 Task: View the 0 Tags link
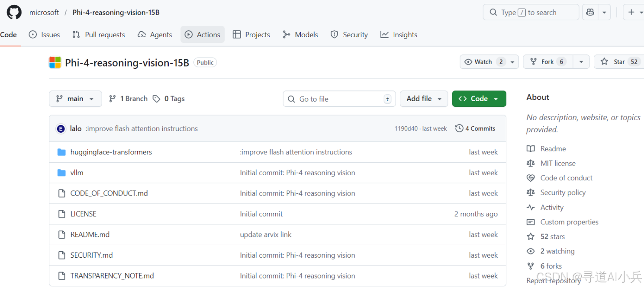[169, 99]
